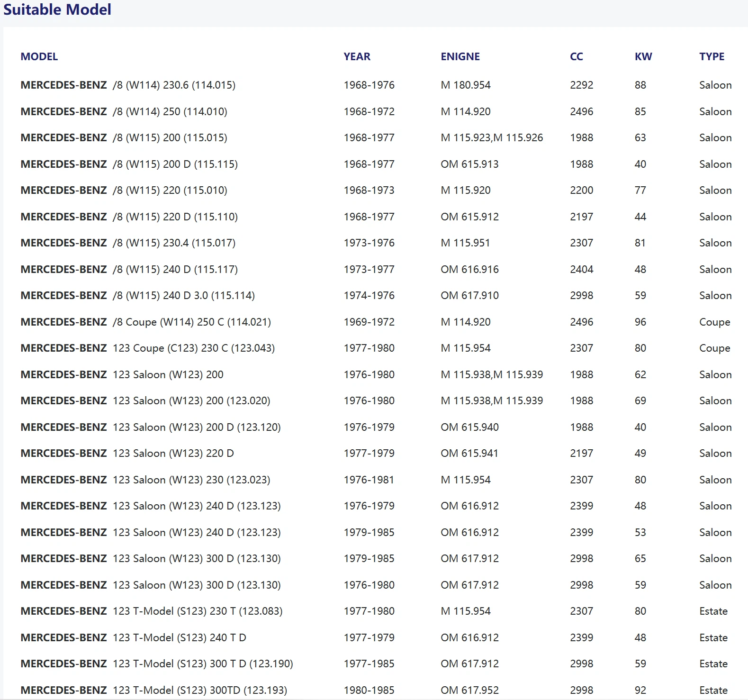Click the KW column header
The height and width of the screenshot is (700, 748).
click(x=643, y=56)
